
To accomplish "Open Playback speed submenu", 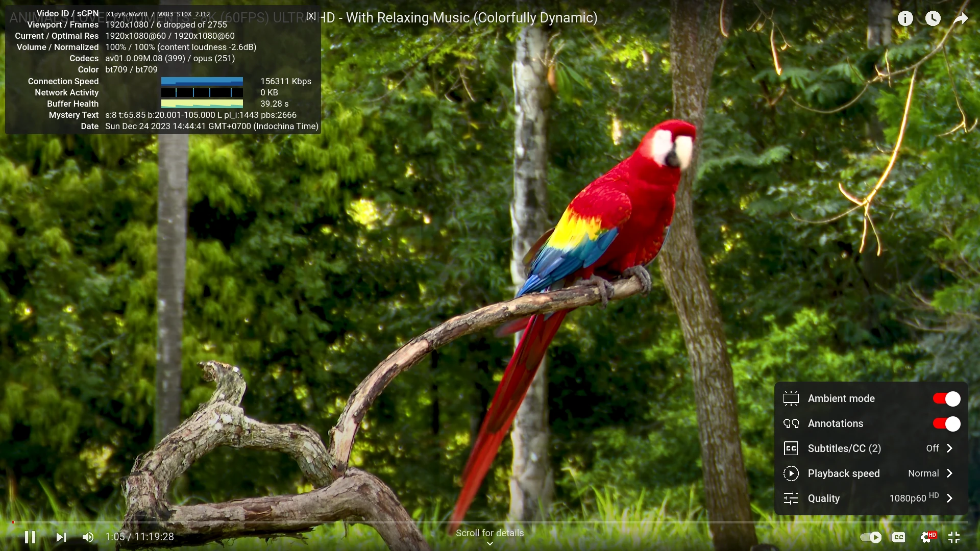I will point(871,473).
